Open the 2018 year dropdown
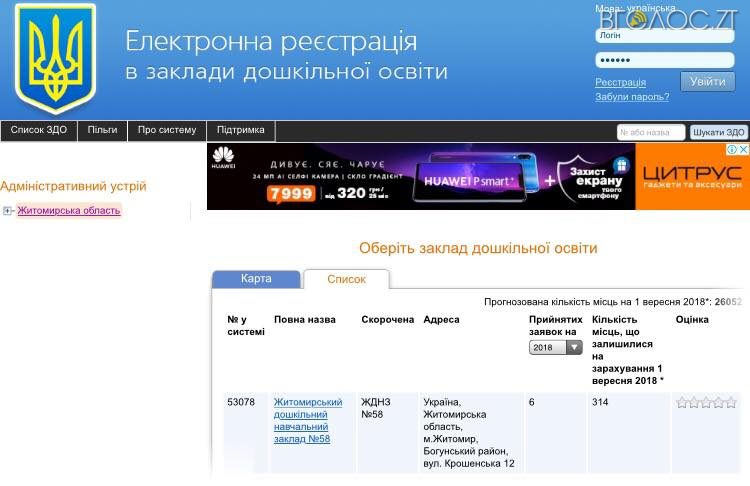 tap(556, 348)
